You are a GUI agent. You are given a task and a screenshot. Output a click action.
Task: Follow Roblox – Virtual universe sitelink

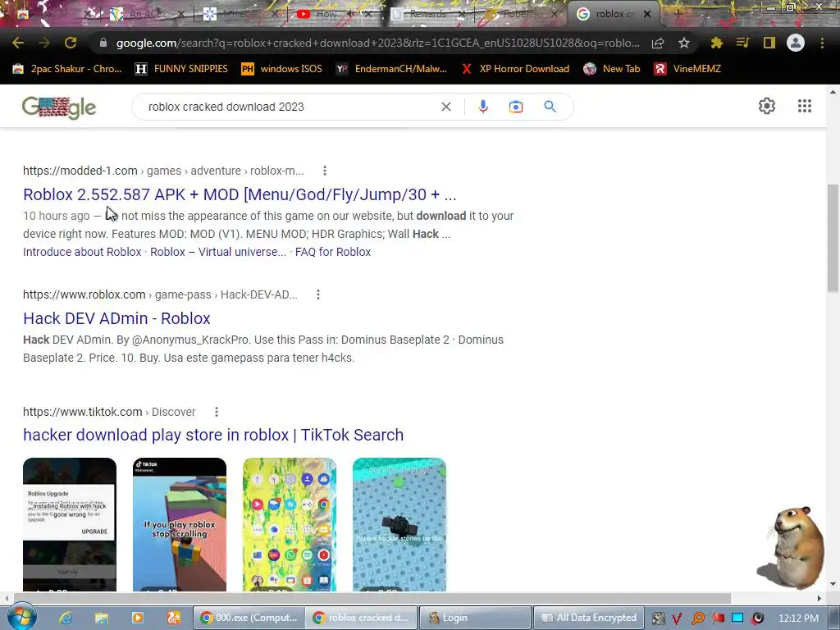pyautogui.click(x=218, y=252)
